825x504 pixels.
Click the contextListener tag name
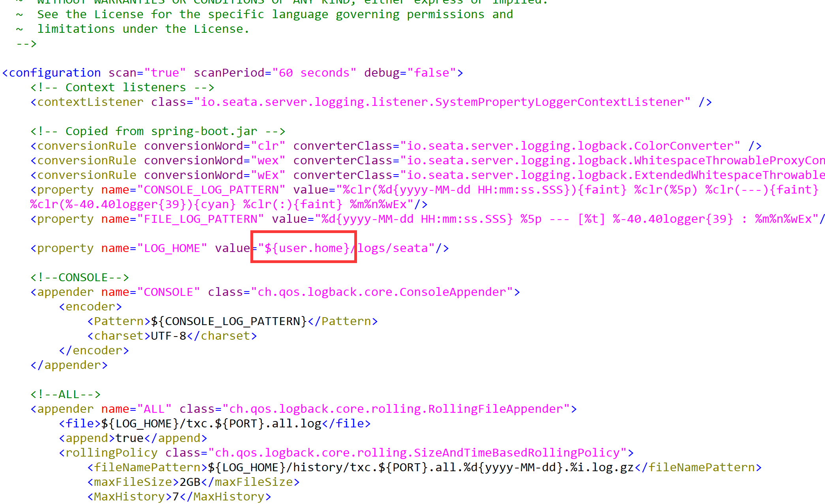pyautogui.click(x=90, y=102)
